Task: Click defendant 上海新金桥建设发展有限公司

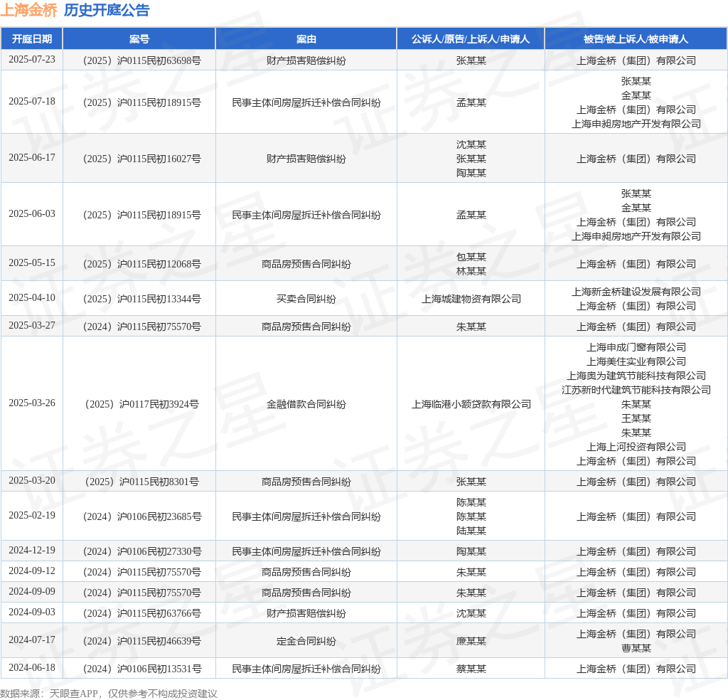Action: 636,292
